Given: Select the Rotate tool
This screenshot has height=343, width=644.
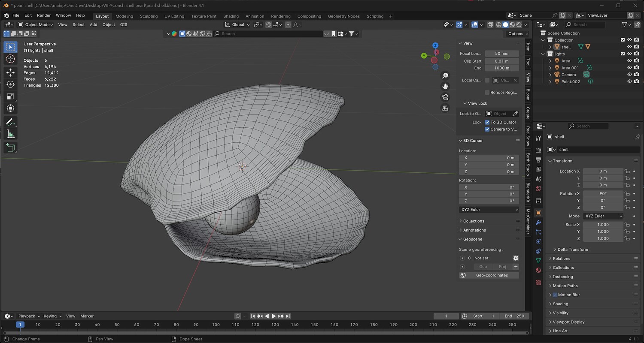Looking at the screenshot, I should pyautogui.click(x=11, y=84).
